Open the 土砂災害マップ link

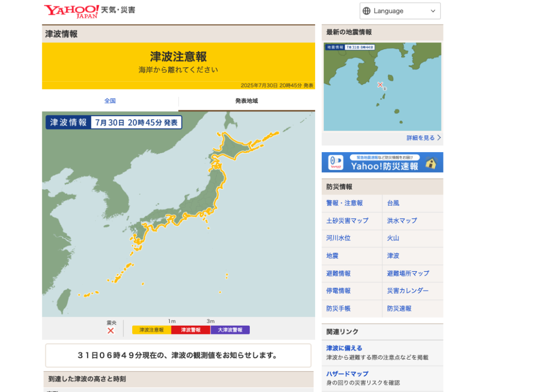(x=347, y=221)
